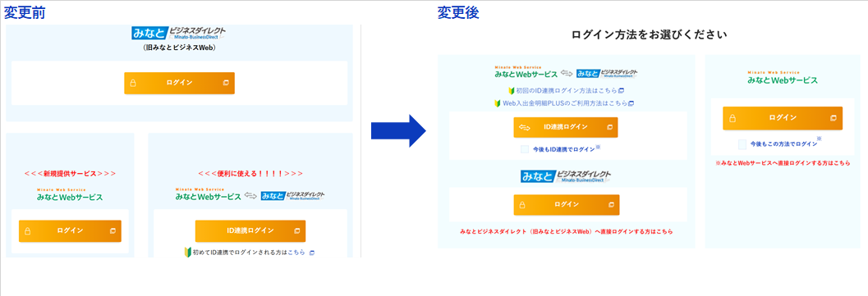This screenshot has height=296, width=868.
Task: Click the （旧みなとビジネスWeb） caption
Action: tap(179, 48)
